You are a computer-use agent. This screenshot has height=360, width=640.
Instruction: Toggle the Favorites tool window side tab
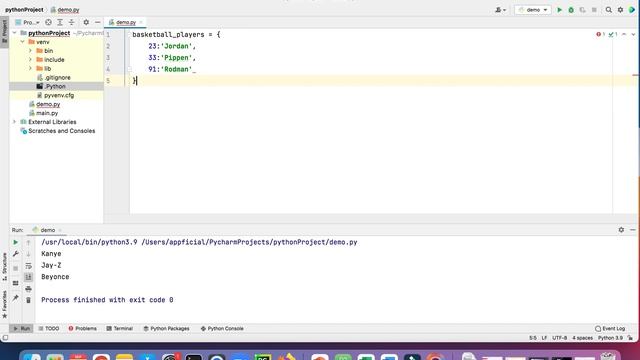click(x=4, y=304)
